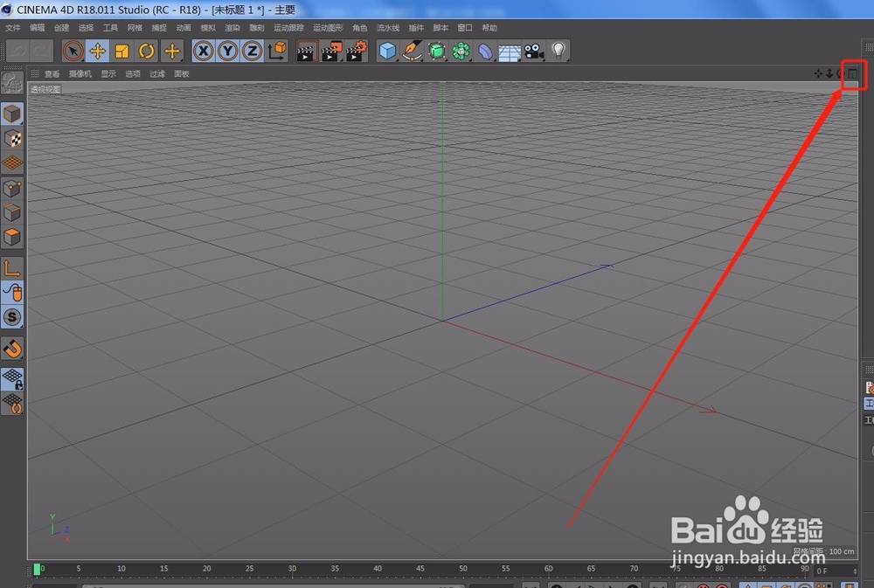Open the viewport 选项 menu
The width and height of the screenshot is (874, 588).
point(133,73)
